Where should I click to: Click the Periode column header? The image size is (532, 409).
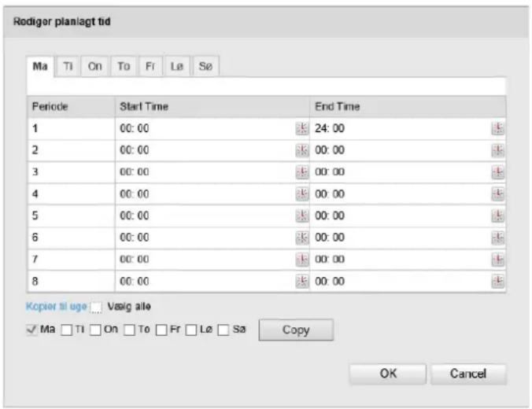pyautogui.click(x=72, y=107)
